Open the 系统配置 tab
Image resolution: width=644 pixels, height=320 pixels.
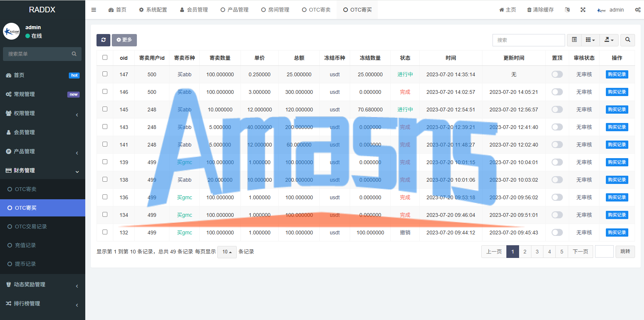click(x=153, y=10)
